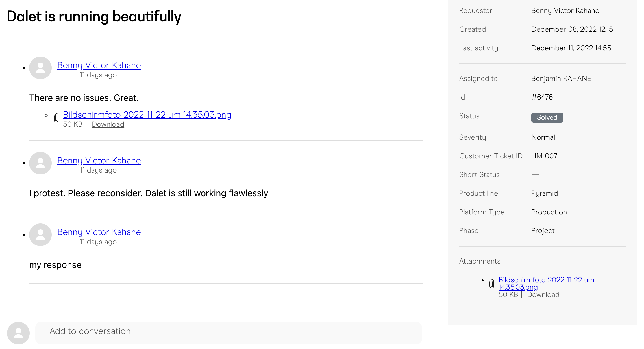Download the attachment from the sidebar

tap(543, 295)
